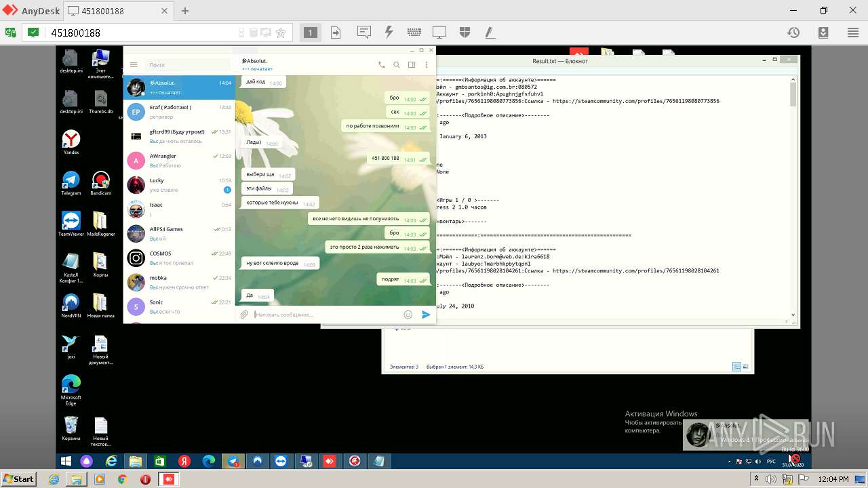Click the 'ну вот склеило вроде' message
Screen dimensions: 868x488
pyautogui.click(x=280, y=263)
